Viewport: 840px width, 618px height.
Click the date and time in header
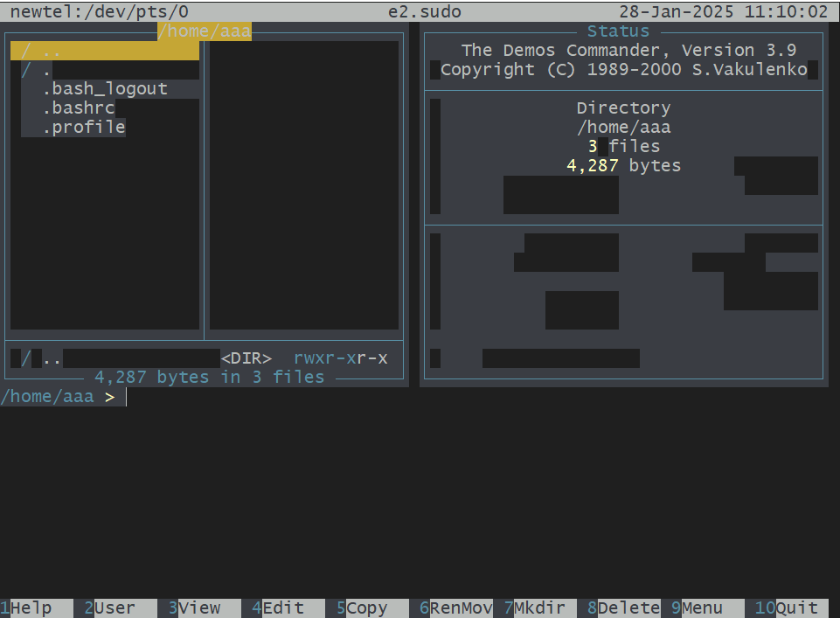724,11
